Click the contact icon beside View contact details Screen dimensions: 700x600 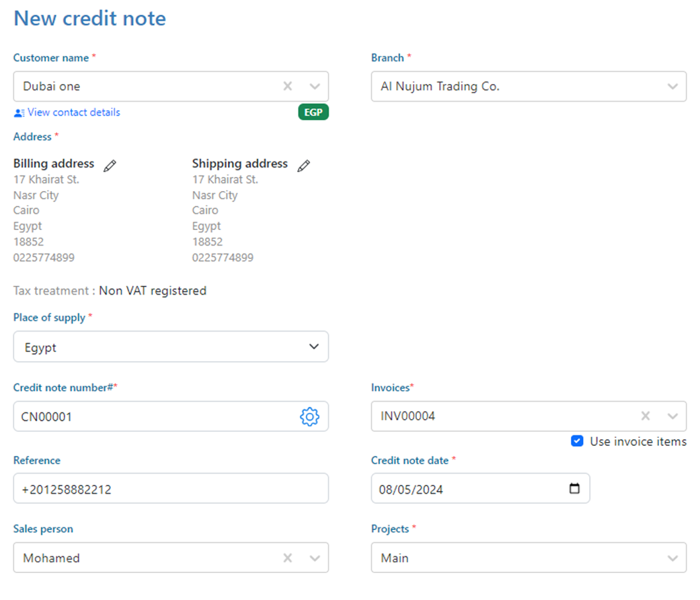(x=19, y=112)
